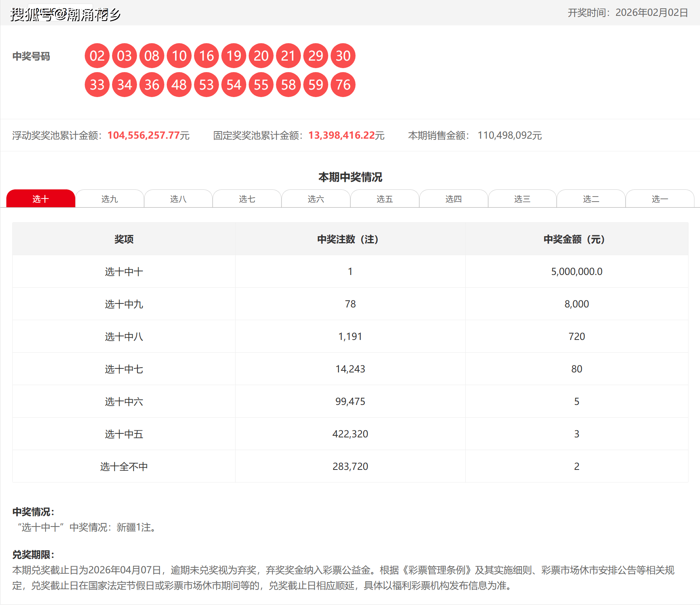Switch to the 选七 tab
Image resolution: width=700 pixels, height=605 pixels.
(247, 199)
